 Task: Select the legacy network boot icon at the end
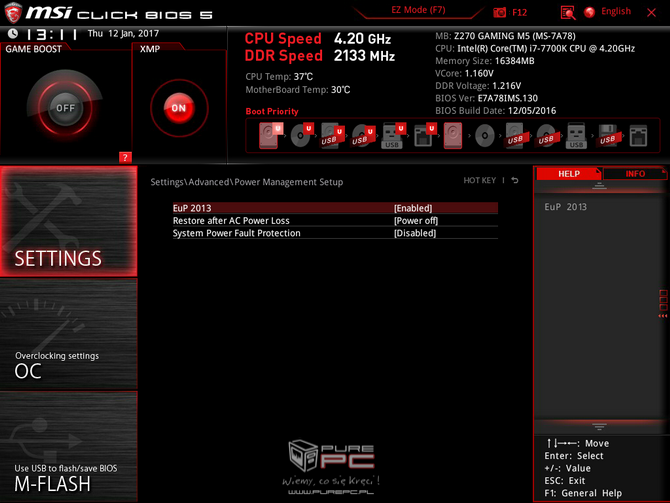(638, 136)
